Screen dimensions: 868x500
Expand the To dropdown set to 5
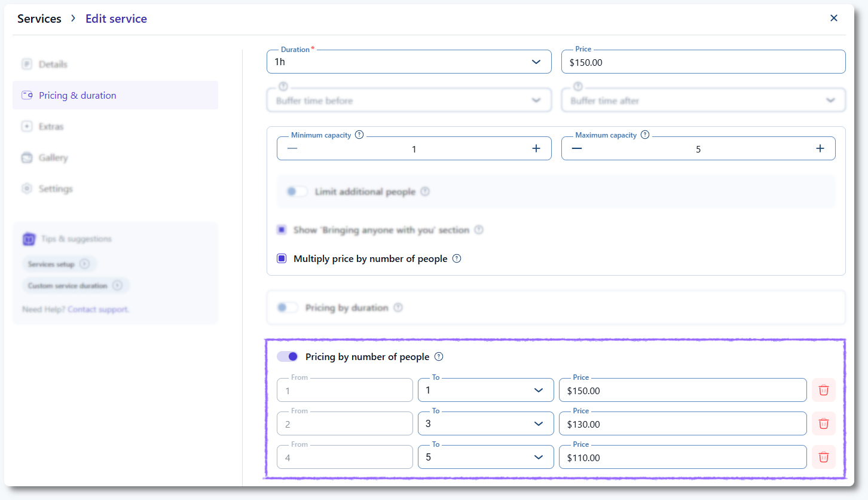tap(485, 458)
